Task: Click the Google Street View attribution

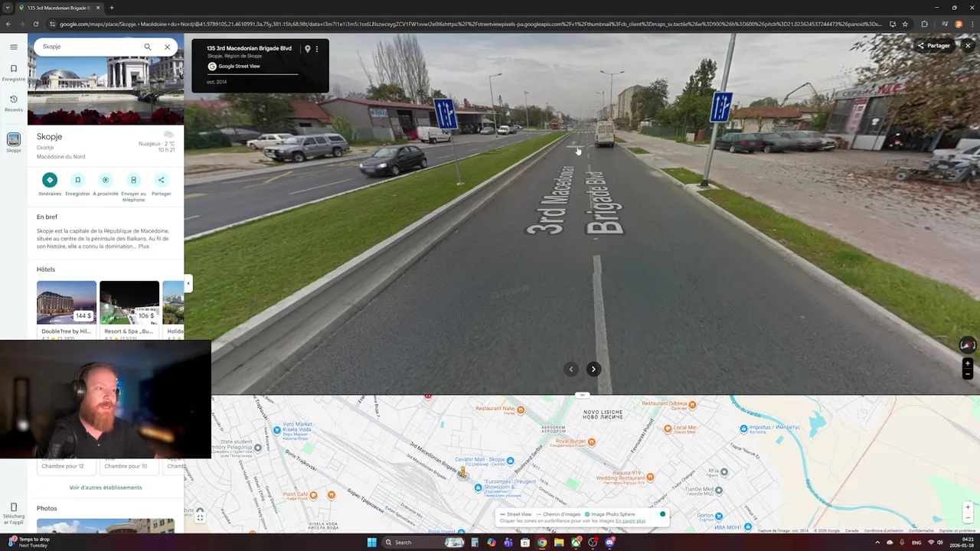Action: (234, 67)
